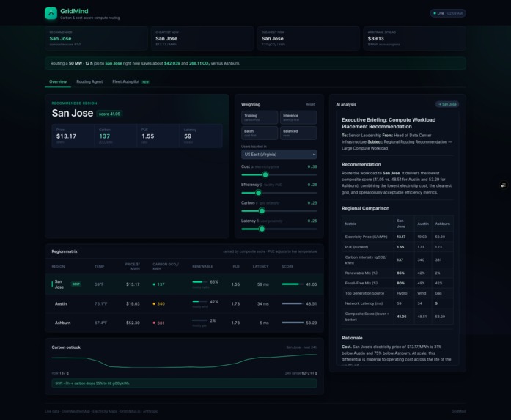Adjust the Latency user proximity slider
Viewport: 511px width, 420px height.
point(279,229)
